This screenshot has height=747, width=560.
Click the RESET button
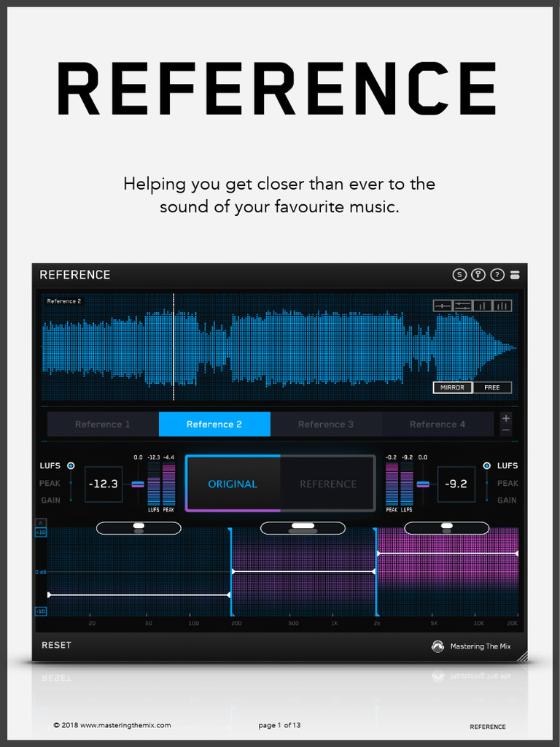(x=56, y=645)
